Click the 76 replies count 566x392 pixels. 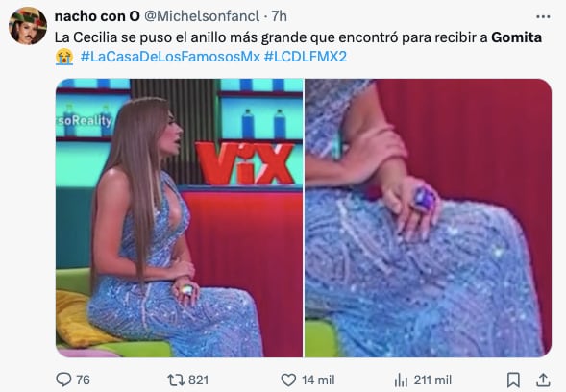click(x=83, y=380)
